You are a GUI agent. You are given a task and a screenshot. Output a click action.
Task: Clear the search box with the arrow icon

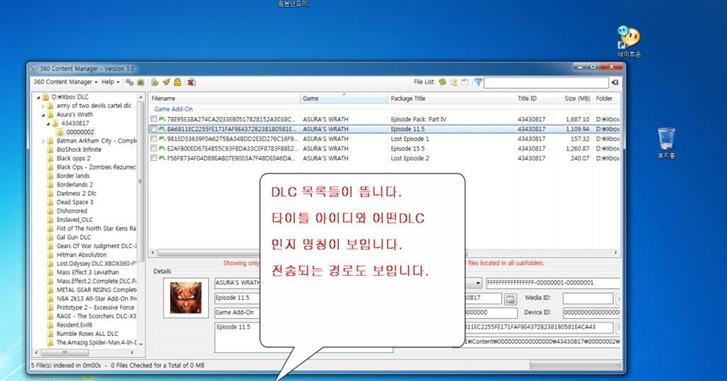point(615,83)
